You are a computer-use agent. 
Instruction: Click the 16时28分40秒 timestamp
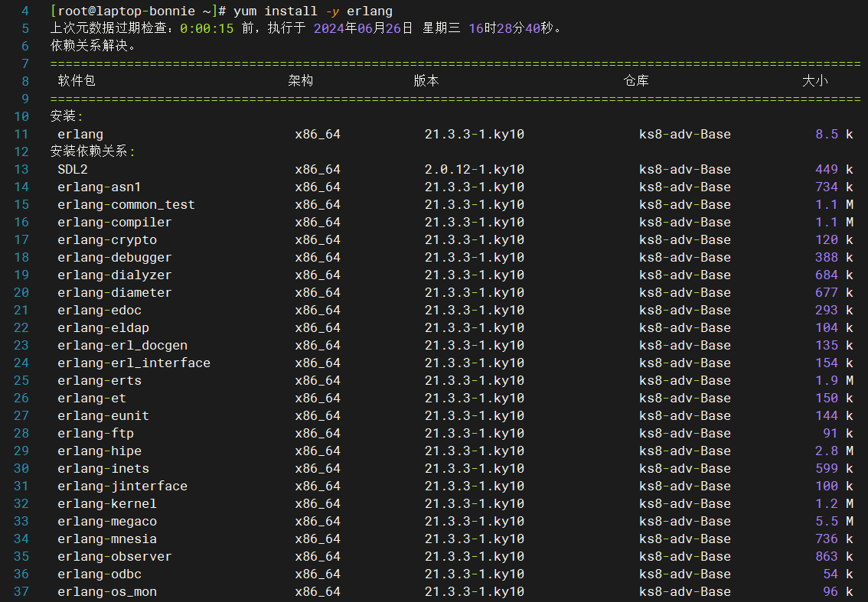pos(511,28)
